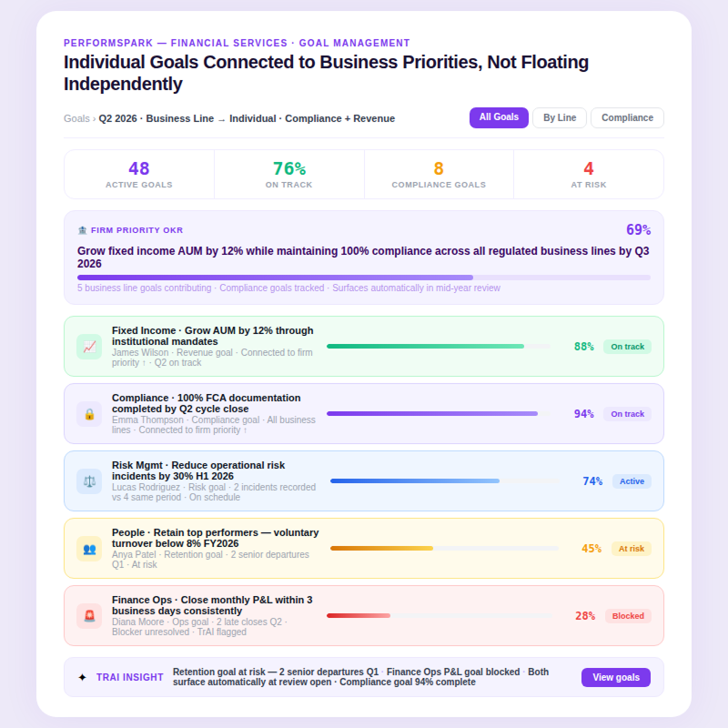The image size is (728, 728).
Task: Click the Active badge on Risk Mgmt
Action: [632, 481]
